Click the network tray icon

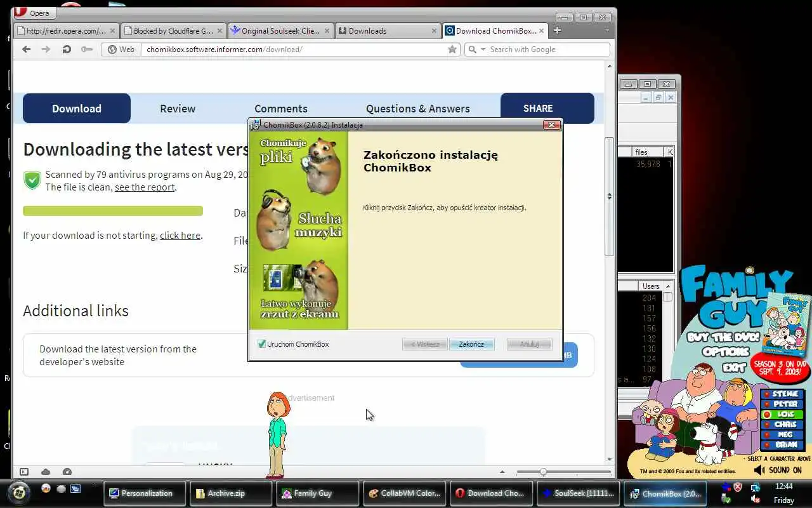point(755,487)
